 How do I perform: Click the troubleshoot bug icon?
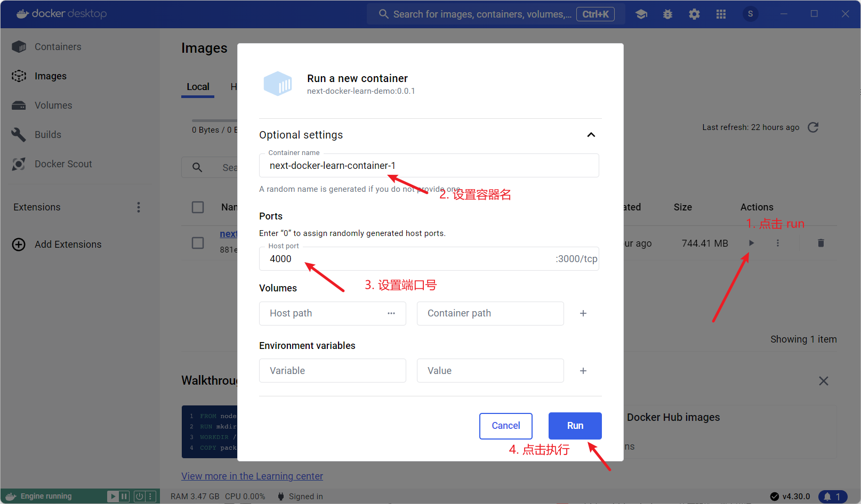tap(667, 14)
